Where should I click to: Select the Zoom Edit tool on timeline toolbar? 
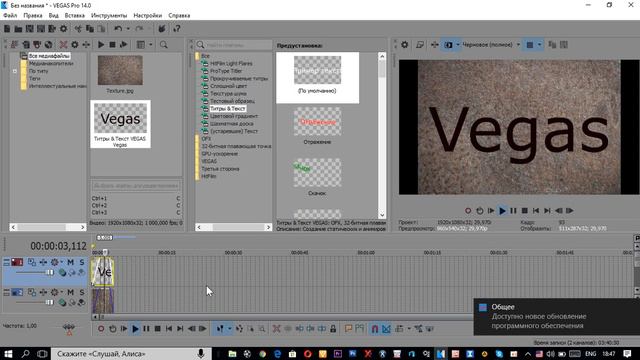262,329
